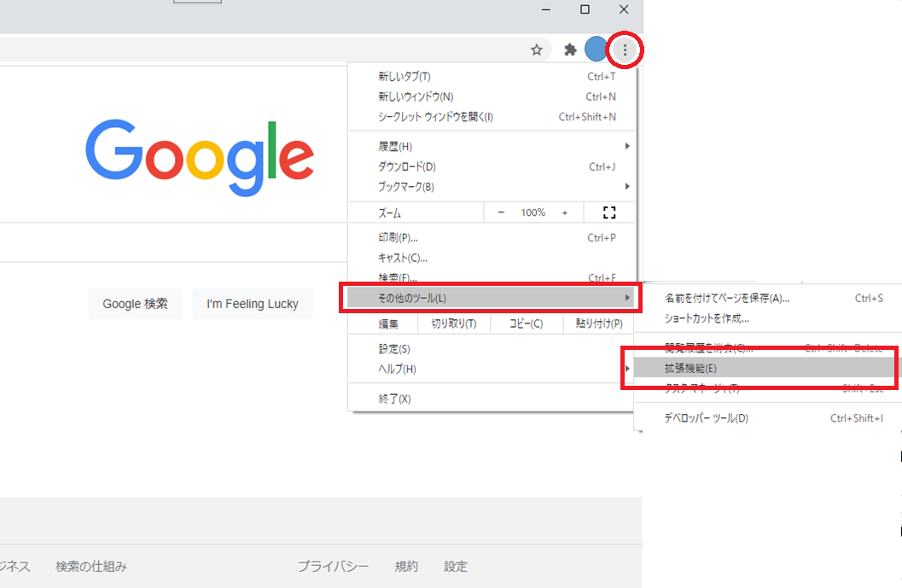Click the Google 検索 button

[x=134, y=303]
